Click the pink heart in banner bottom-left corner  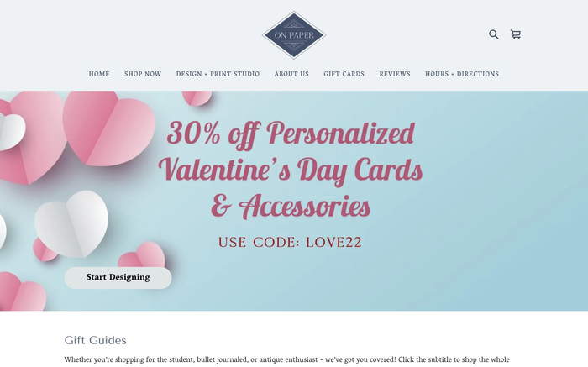pos(22,291)
